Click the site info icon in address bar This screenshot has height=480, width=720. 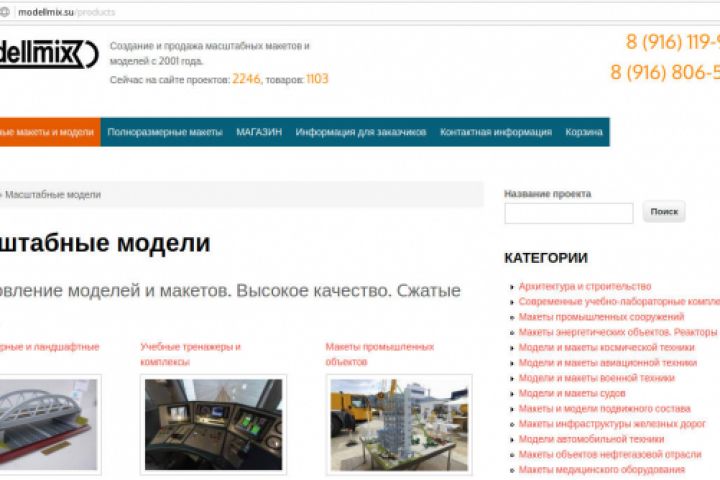(x=4, y=12)
